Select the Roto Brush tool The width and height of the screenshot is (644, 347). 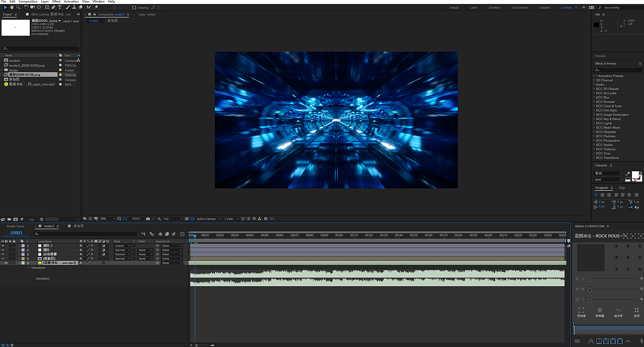[x=89, y=8]
